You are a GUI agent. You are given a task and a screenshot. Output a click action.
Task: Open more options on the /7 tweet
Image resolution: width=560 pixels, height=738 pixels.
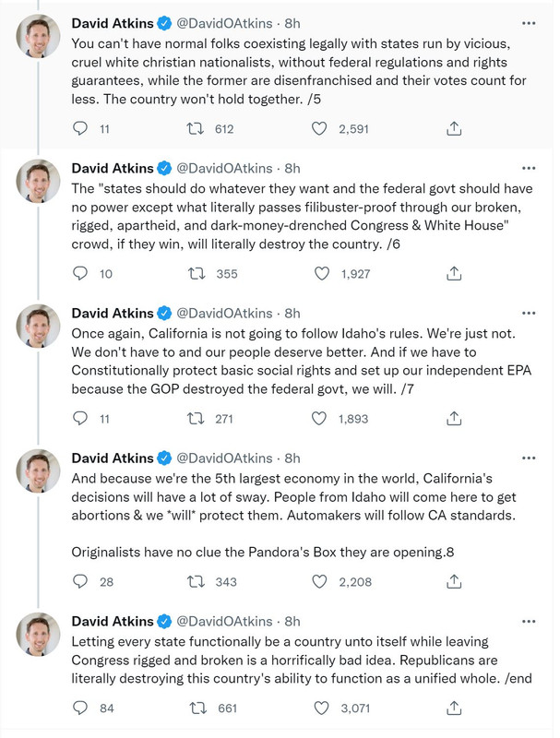(529, 313)
